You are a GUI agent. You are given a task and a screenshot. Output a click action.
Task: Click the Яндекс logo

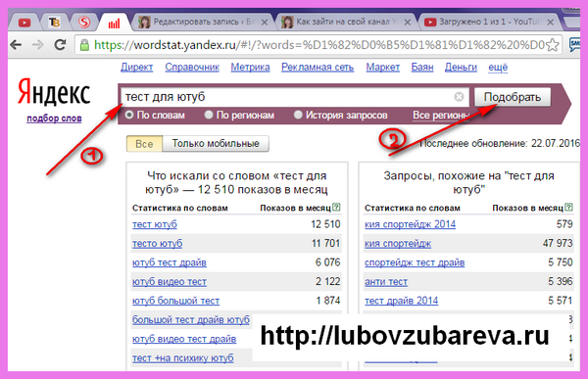[54, 93]
